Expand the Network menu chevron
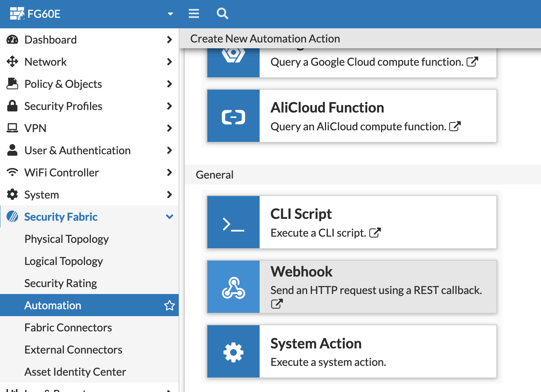 pos(169,62)
